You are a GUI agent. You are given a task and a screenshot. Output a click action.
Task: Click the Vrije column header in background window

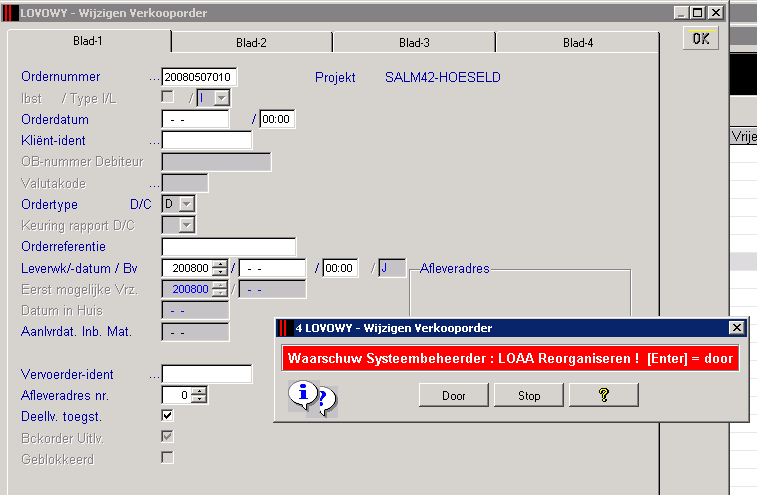pos(744,137)
